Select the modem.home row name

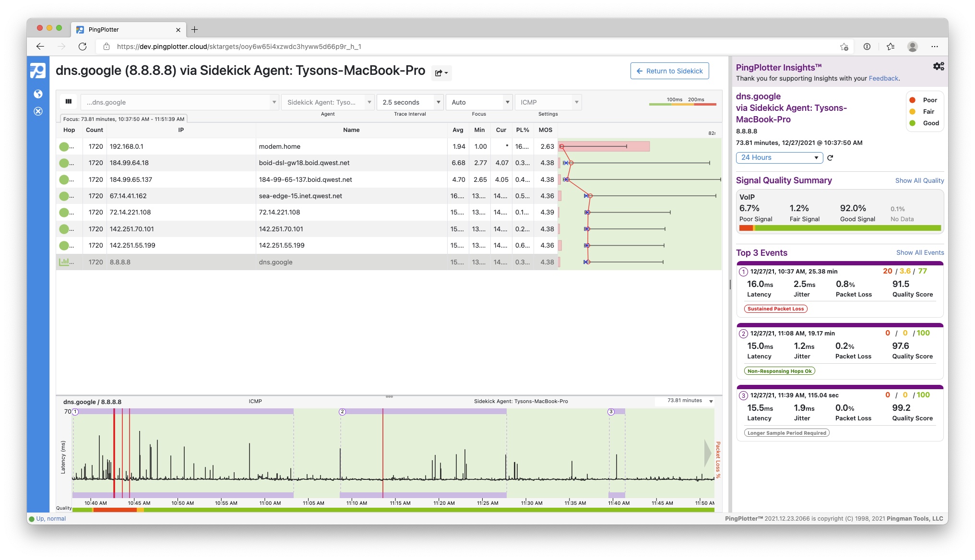[279, 147]
